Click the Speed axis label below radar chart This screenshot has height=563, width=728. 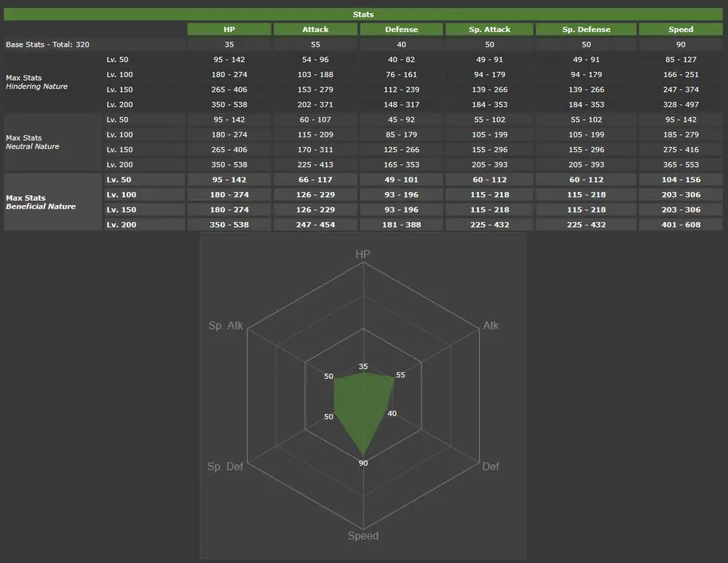pos(363,536)
